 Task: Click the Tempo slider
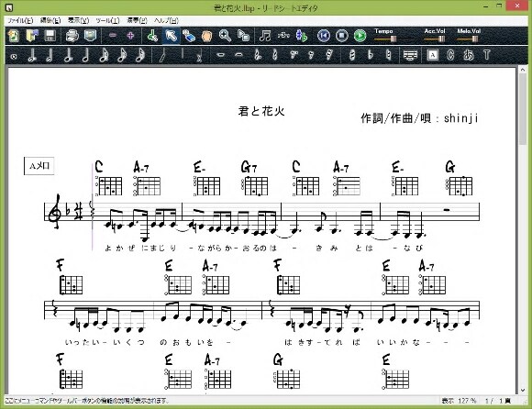[393, 39]
